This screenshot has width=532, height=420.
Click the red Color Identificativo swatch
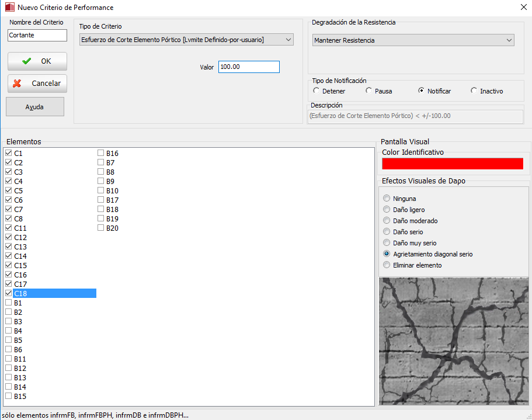click(x=452, y=164)
